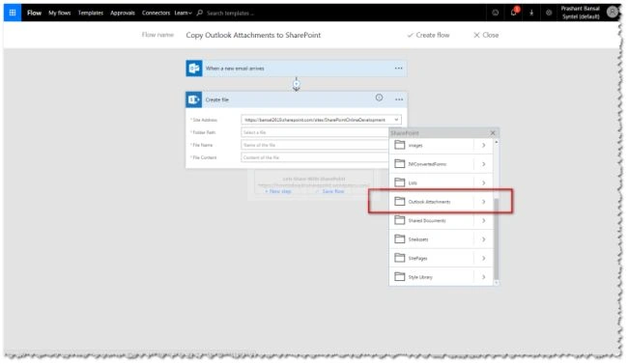
Task: Click the Flow home brand link
Action: coord(34,13)
